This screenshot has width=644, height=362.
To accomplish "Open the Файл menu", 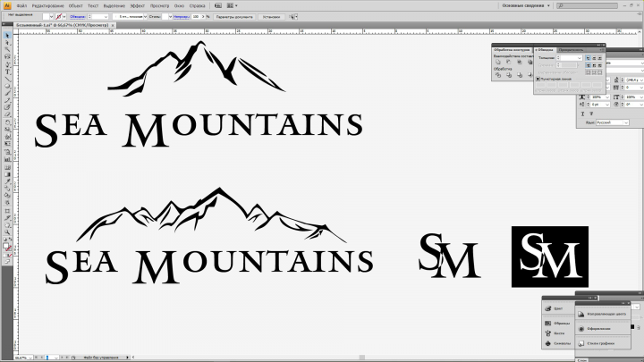I will (x=21, y=5).
